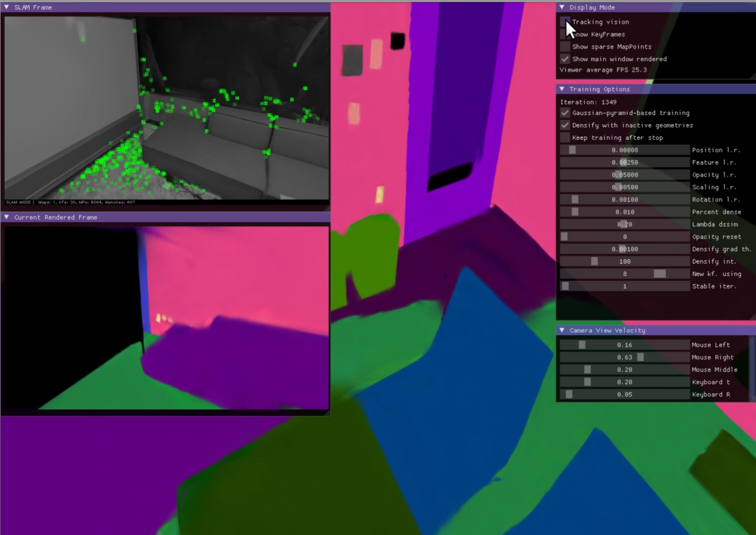Enable Keep training after stop

(x=565, y=138)
